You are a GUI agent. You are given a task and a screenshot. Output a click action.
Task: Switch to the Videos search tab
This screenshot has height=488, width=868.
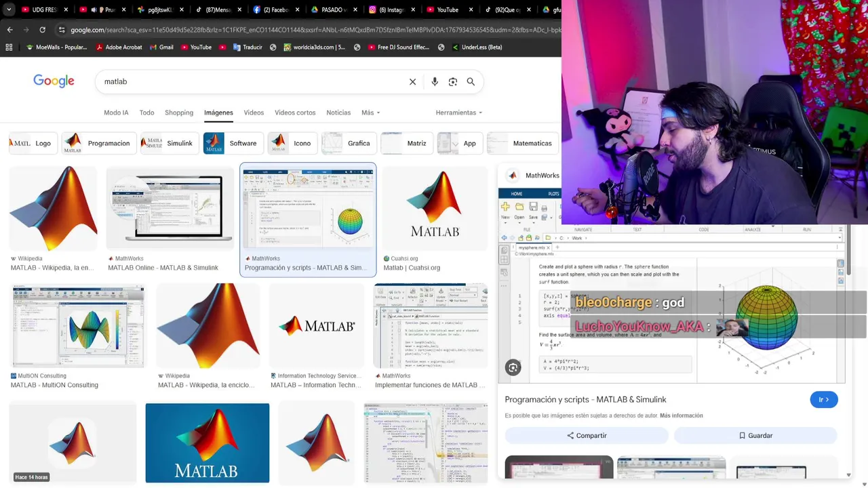pyautogui.click(x=254, y=113)
